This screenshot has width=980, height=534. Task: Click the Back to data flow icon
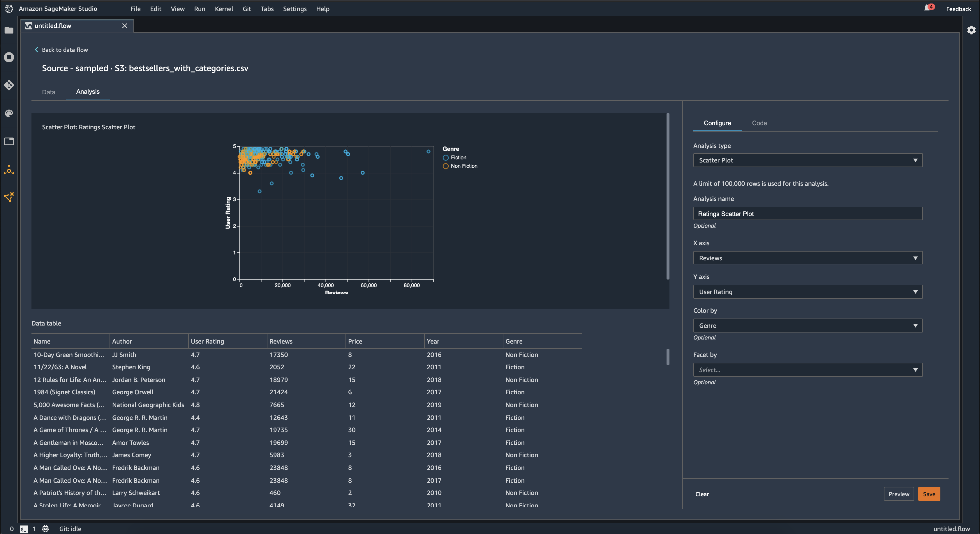point(36,49)
